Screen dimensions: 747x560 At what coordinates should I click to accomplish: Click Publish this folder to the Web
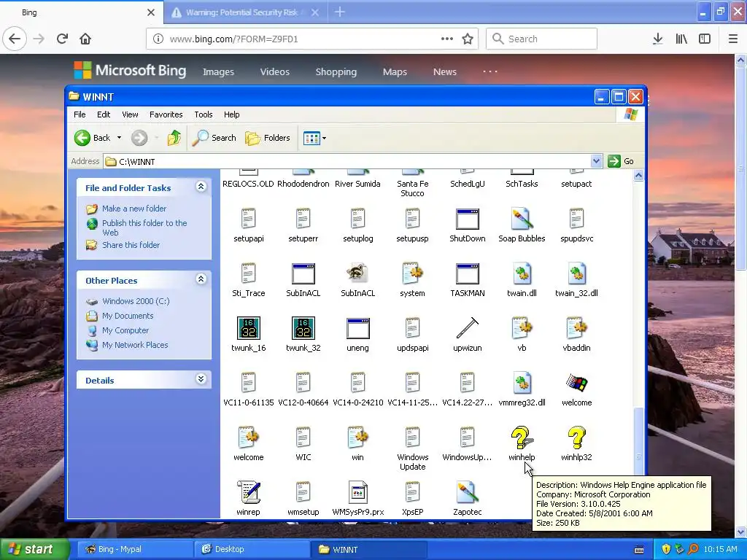144,227
